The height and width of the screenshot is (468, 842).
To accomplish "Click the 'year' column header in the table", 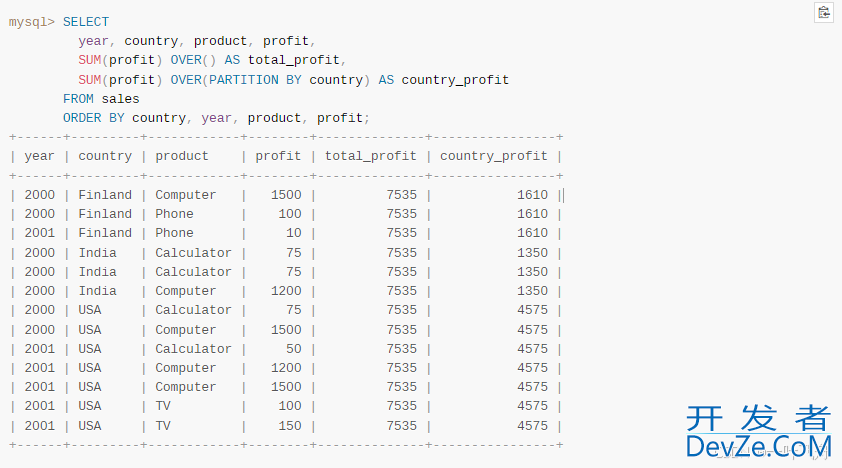I will (40, 156).
